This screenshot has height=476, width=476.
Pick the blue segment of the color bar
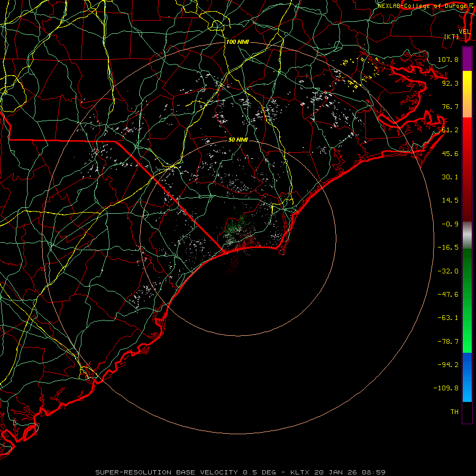coord(467,377)
